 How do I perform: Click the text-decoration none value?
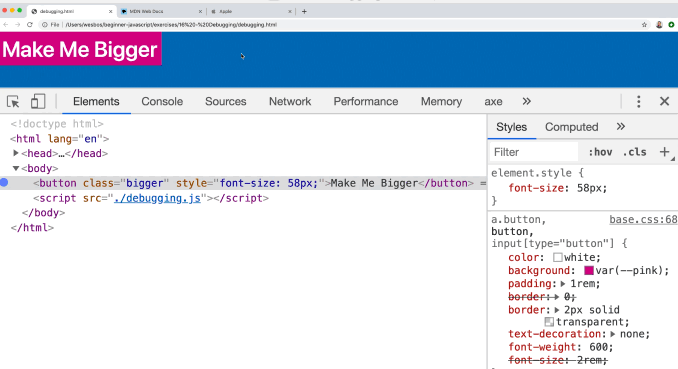coord(633,334)
